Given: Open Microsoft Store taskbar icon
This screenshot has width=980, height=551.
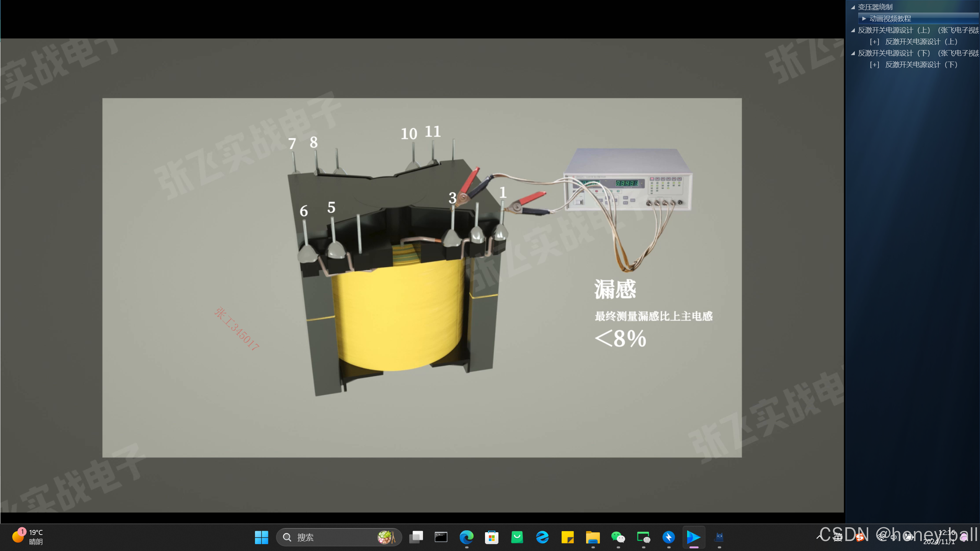Looking at the screenshot, I should click(x=492, y=537).
